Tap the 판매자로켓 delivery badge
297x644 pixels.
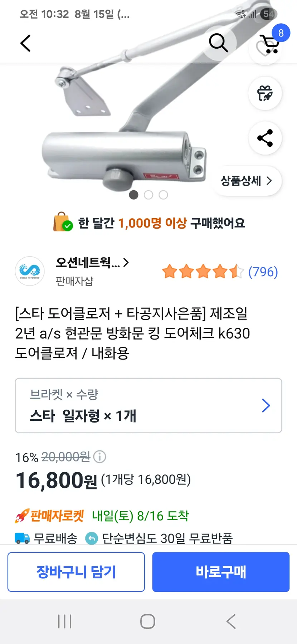[x=49, y=516]
